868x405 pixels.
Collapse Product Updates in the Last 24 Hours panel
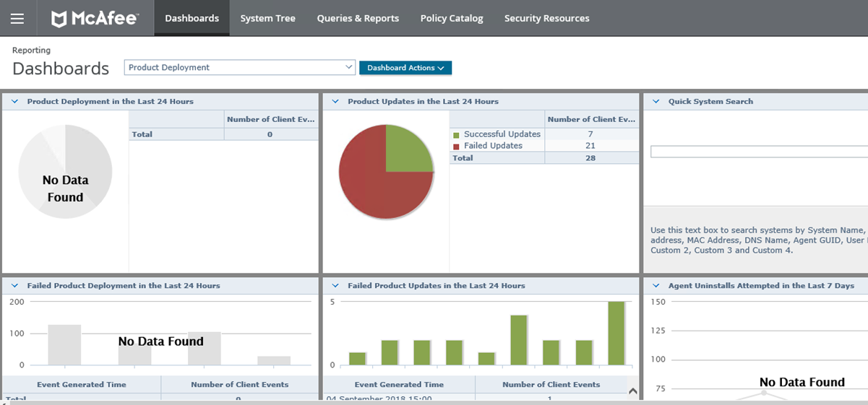(335, 102)
